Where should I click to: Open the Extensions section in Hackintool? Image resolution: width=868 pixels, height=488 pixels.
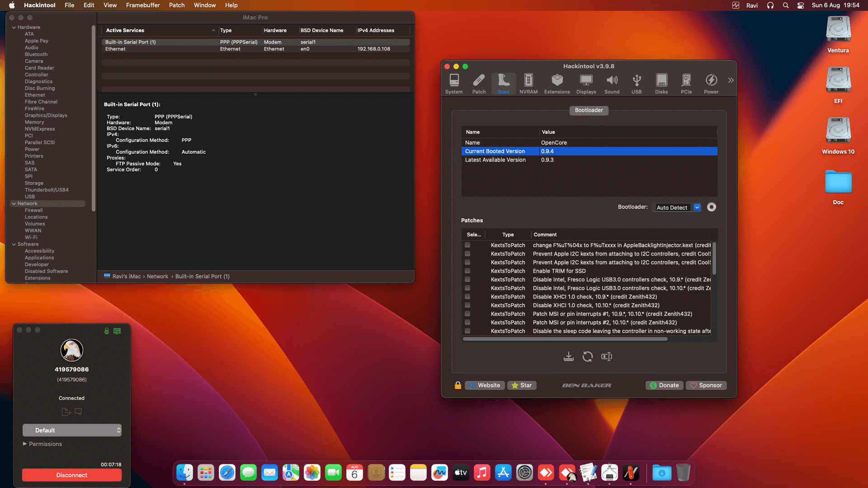click(557, 84)
